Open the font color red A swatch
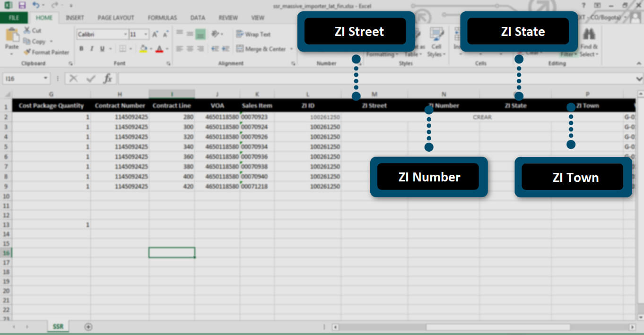 pos(159,49)
